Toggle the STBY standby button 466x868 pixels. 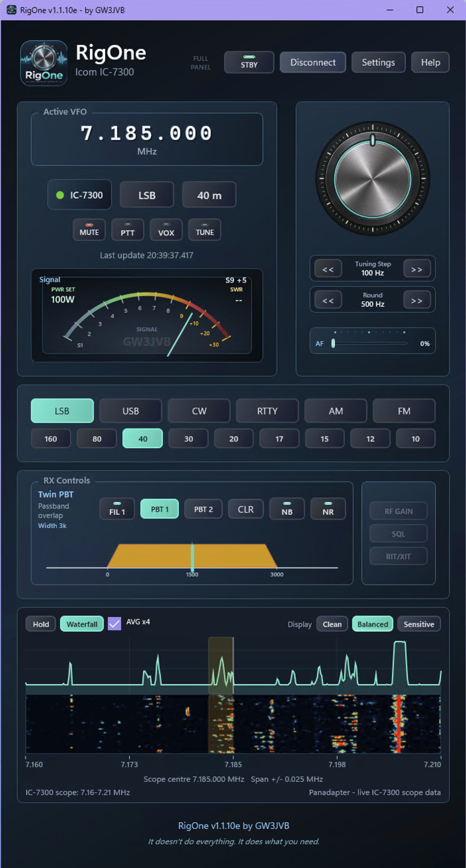[x=249, y=62]
